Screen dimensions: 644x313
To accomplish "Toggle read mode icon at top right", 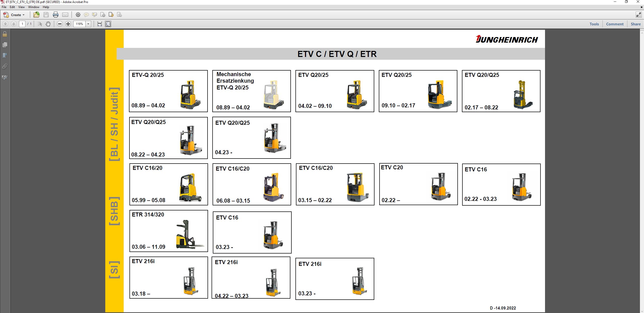I will click(x=638, y=15).
